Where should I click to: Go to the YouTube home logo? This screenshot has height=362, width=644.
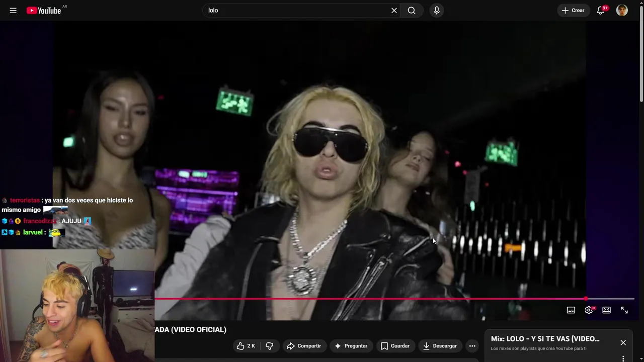click(44, 11)
